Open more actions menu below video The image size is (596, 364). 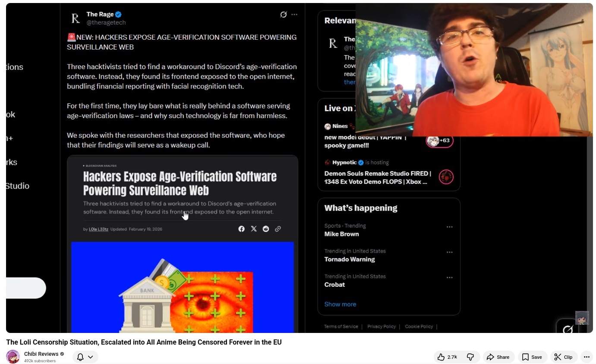[587, 357]
